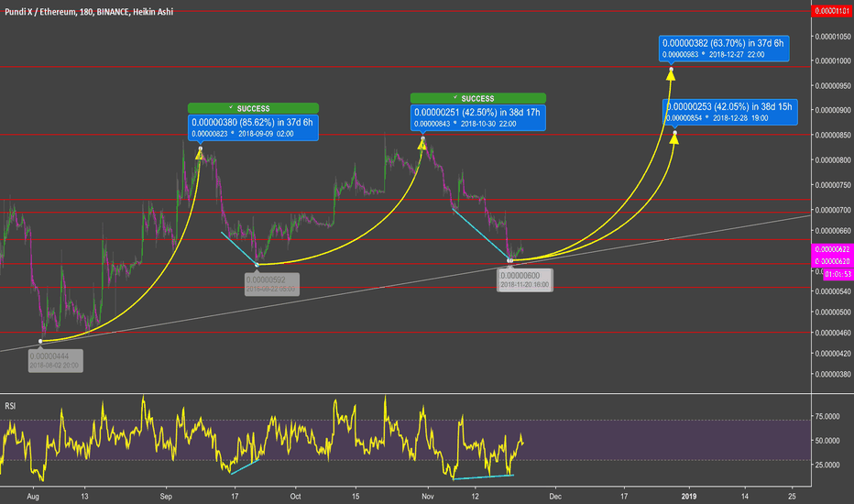Image resolution: width=854 pixels, height=504 pixels.
Task: Click 0.00000460 on the price axis
Action: pyautogui.click(x=833, y=333)
